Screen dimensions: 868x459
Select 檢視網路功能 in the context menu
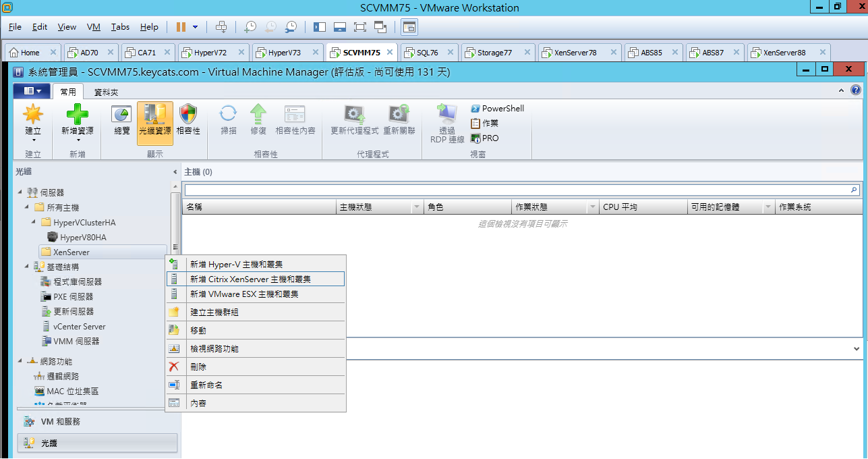[x=256, y=349]
